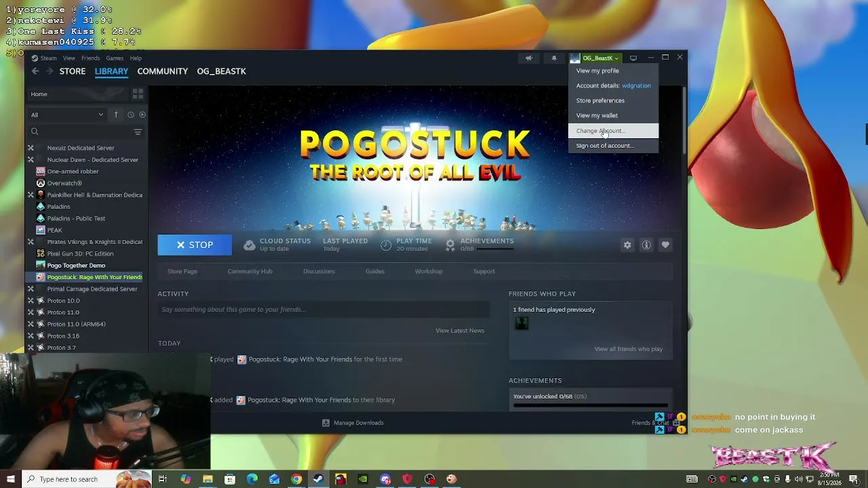Open the Community Hub link
The width and height of the screenshot is (868, 488).
(x=250, y=271)
